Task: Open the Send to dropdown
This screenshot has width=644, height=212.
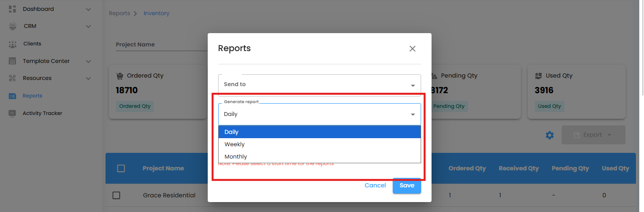Action: pyautogui.click(x=319, y=85)
